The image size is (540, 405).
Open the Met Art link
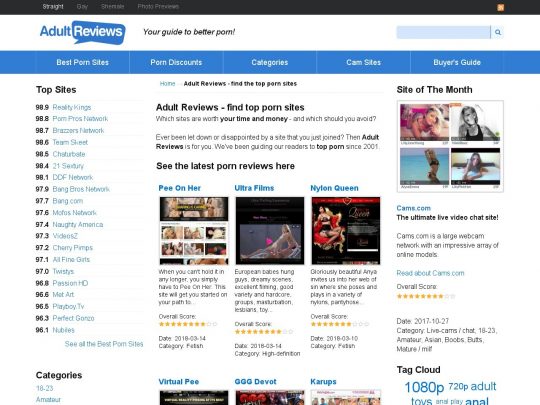click(63, 294)
